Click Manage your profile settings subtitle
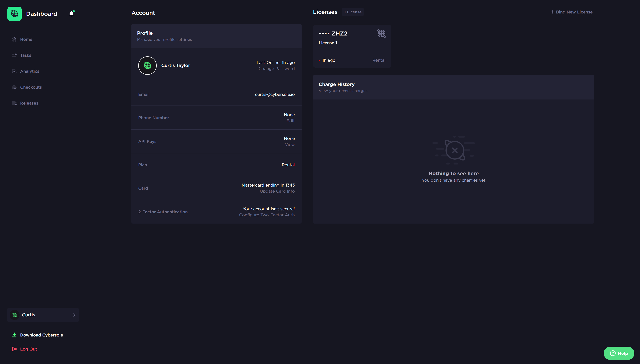The height and width of the screenshot is (364, 640). (x=164, y=39)
